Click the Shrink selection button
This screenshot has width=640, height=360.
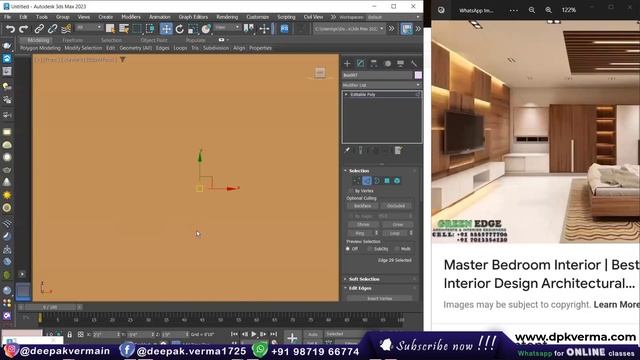[363, 224]
